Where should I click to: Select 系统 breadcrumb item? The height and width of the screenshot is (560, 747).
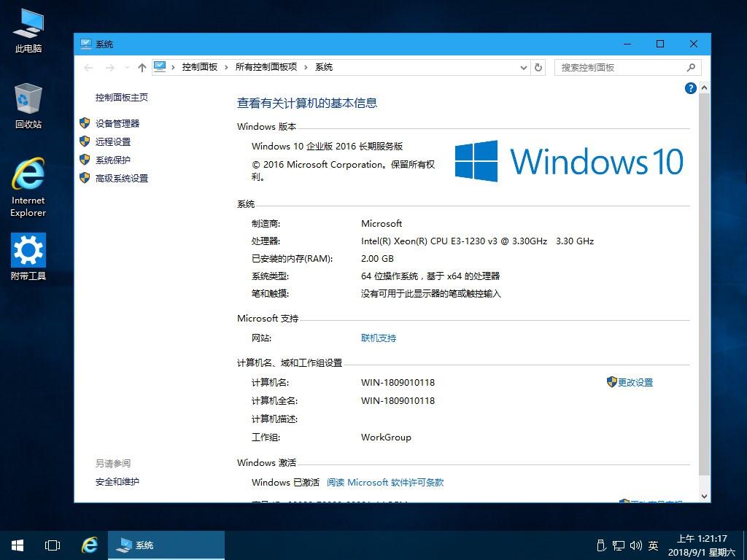tap(324, 67)
